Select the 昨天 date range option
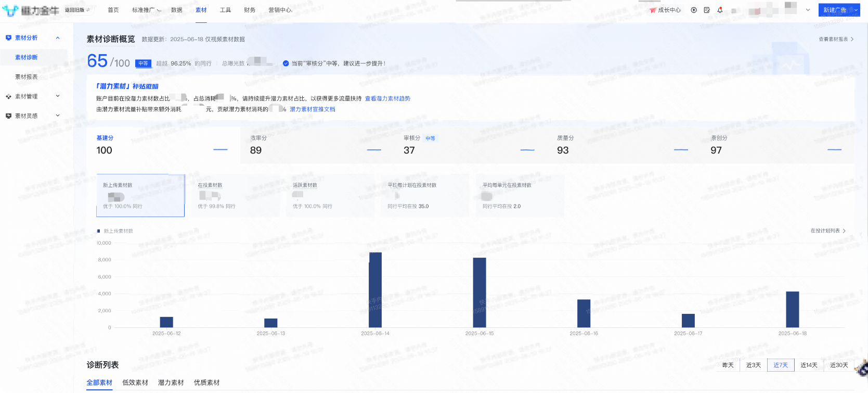Image resolution: width=868 pixels, height=393 pixels. [x=728, y=365]
